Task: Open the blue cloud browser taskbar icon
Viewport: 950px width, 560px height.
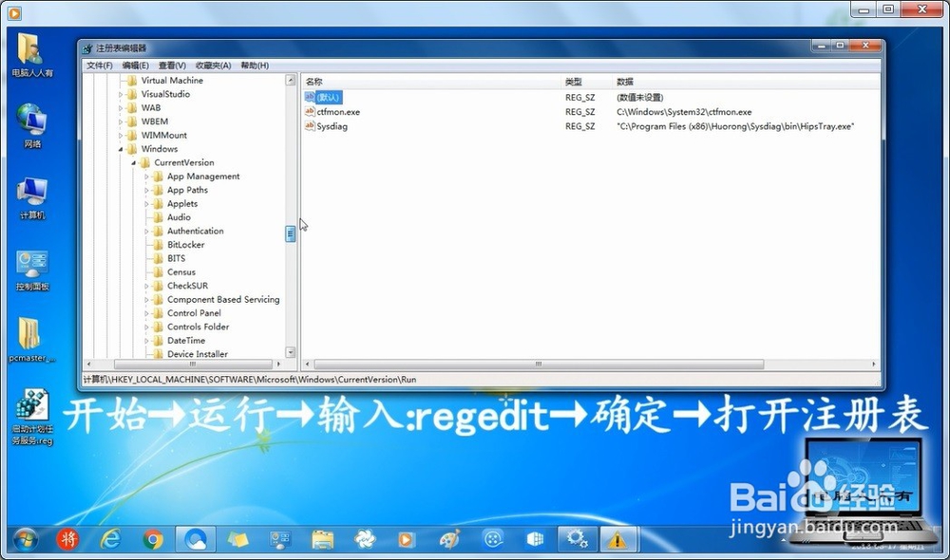Action: 195,539
